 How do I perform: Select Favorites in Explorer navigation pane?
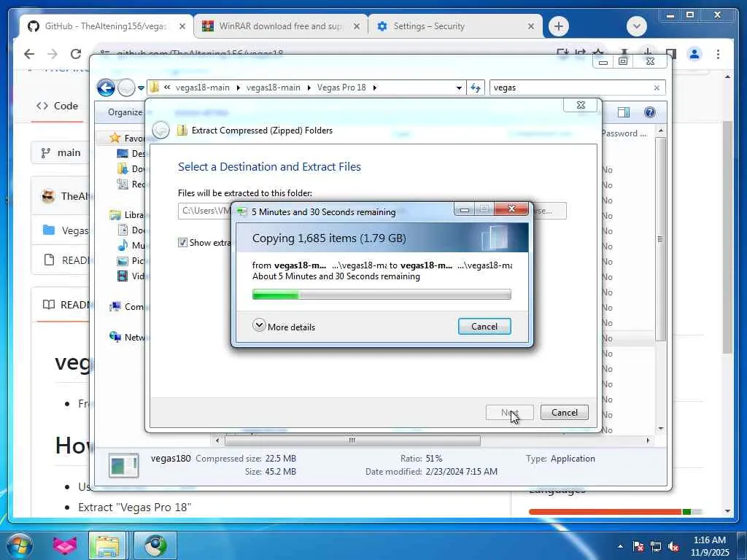[x=127, y=138]
